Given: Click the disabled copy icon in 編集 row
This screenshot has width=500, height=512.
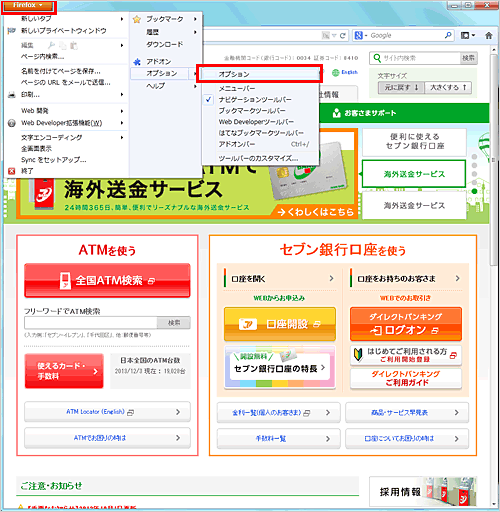Looking at the screenshot, I should click(x=63, y=45).
